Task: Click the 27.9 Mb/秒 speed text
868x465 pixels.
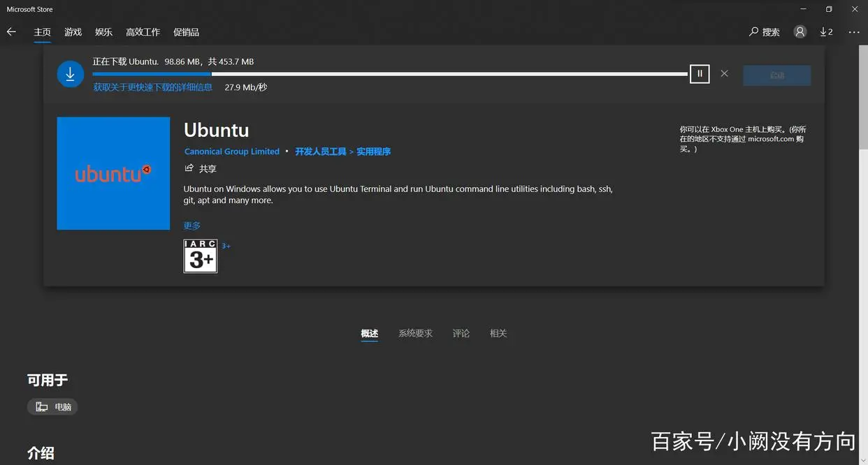Action: click(x=246, y=87)
